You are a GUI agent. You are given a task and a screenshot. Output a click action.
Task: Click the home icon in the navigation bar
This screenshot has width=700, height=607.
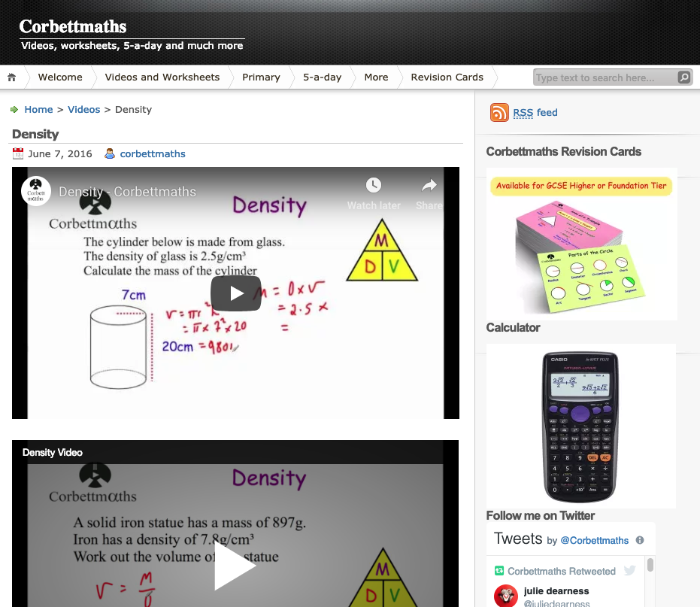[11, 77]
